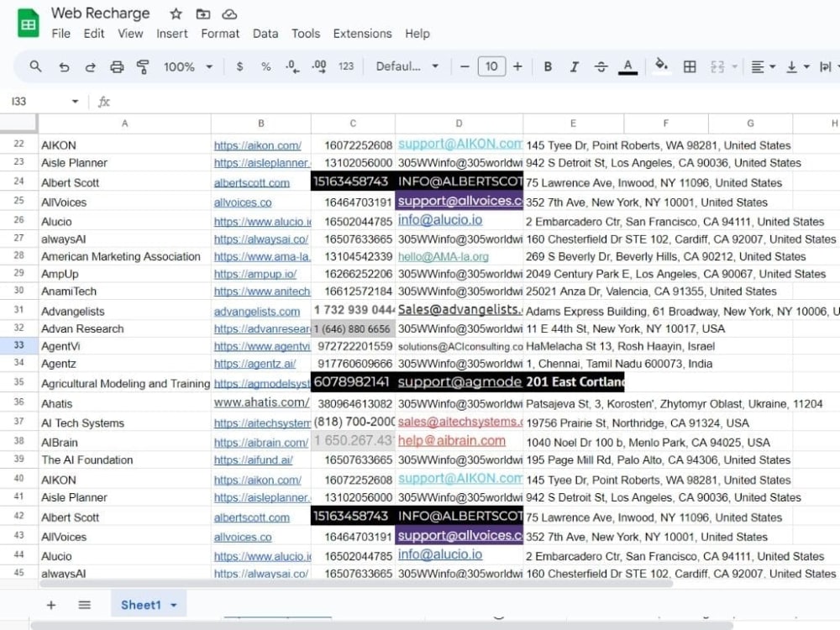Open the search menus magnifier
This screenshot has width=840, height=630.
(x=35, y=66)
